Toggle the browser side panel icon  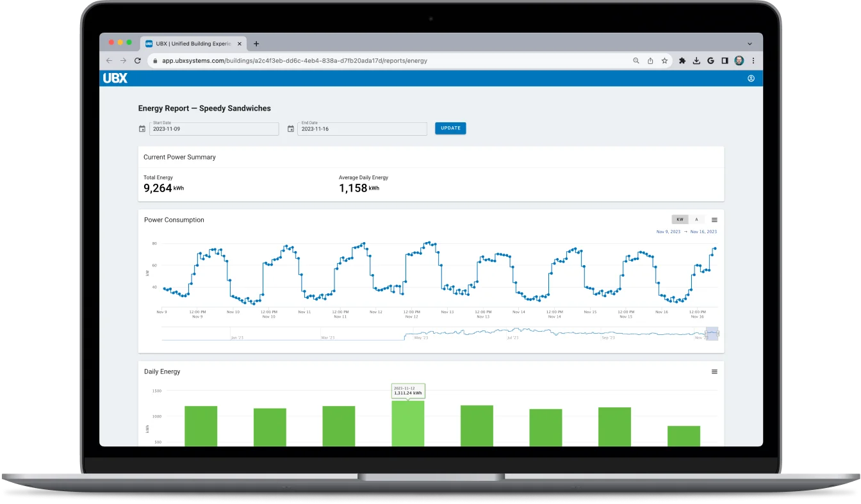point(725,61)
